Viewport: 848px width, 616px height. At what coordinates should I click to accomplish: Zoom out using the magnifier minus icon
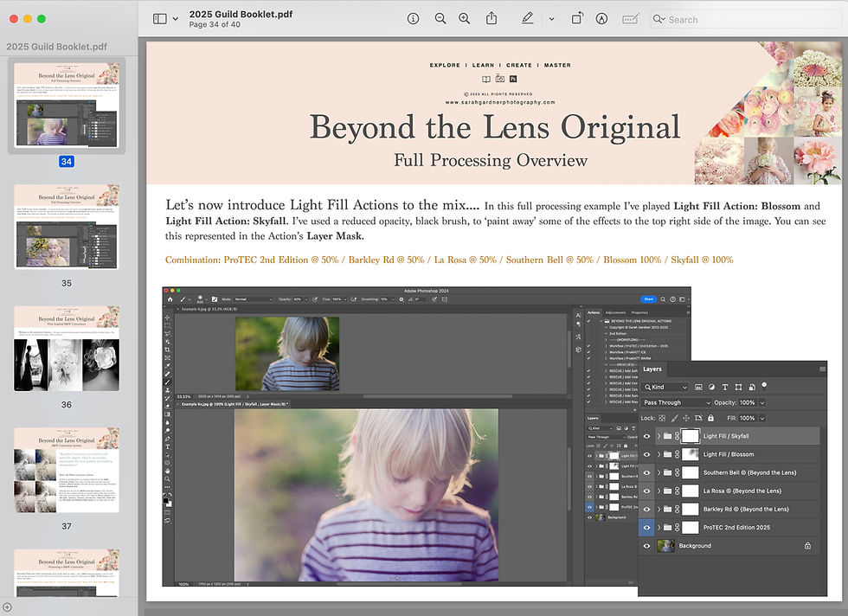440,19
